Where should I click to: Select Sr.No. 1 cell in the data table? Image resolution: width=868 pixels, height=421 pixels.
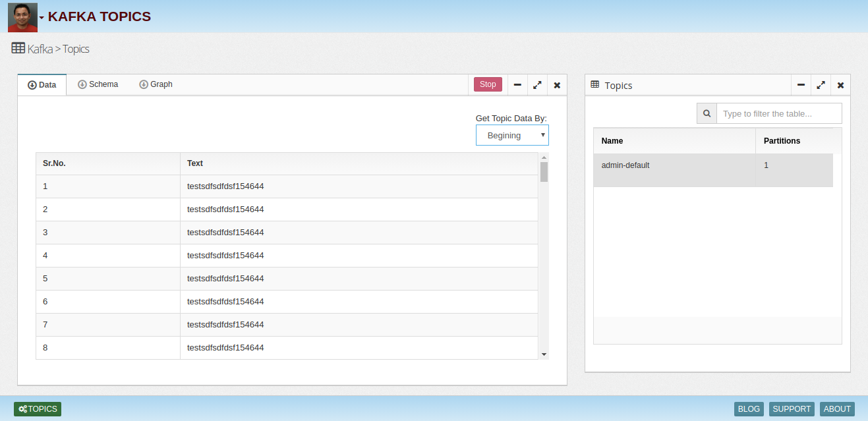point(108,186)
